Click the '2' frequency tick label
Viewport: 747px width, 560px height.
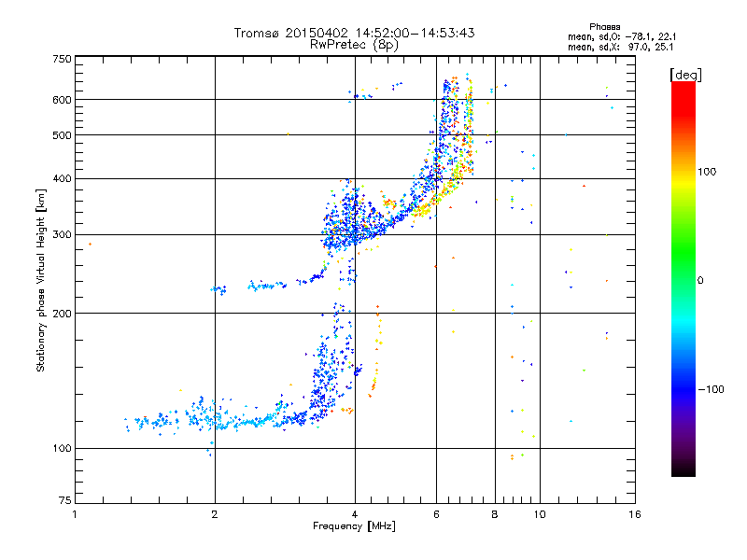215,514
